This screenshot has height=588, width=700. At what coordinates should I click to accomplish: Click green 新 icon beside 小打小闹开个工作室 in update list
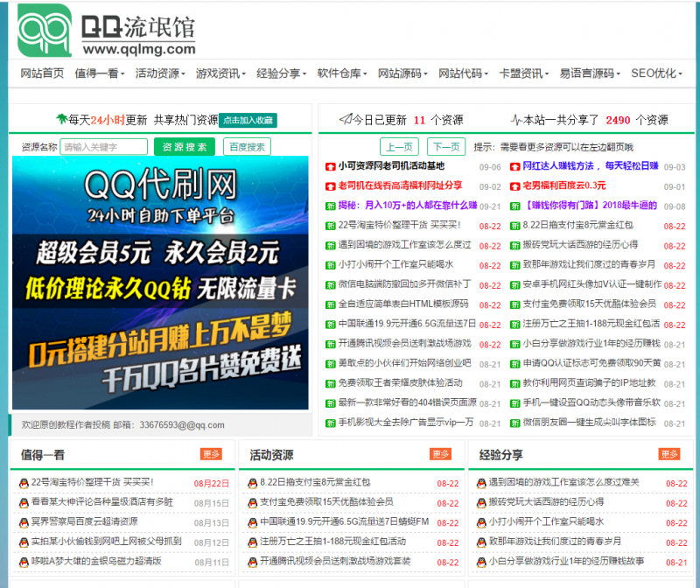(331, 266)
